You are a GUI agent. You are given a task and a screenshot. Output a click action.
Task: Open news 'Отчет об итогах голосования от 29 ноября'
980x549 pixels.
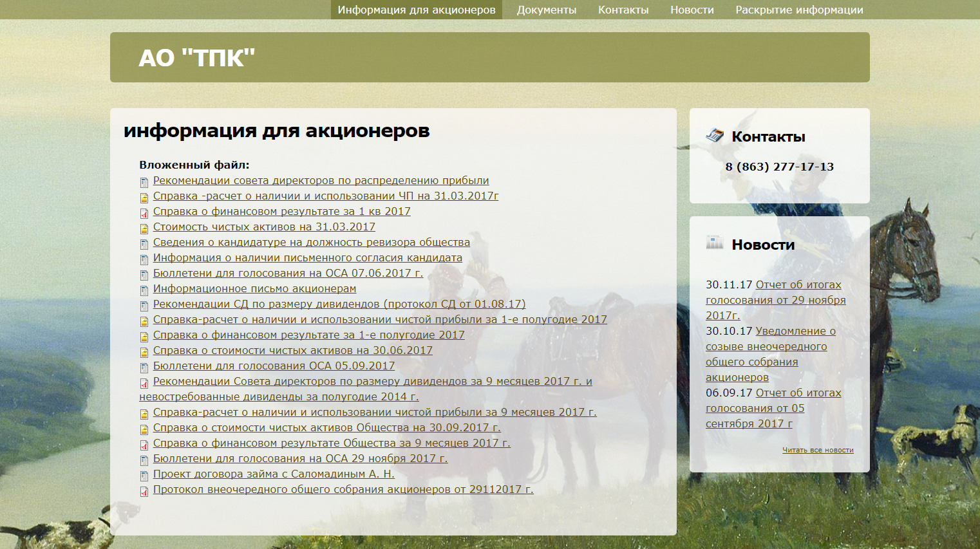pos(775,300)
